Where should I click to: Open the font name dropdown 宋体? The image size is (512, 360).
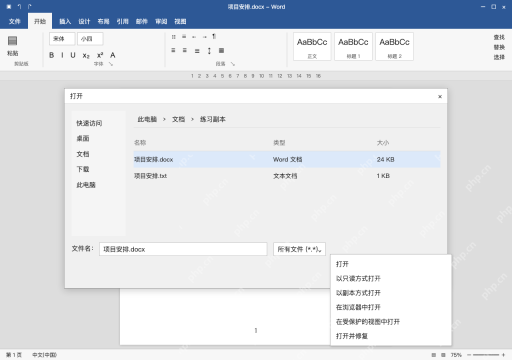(62, 39)
